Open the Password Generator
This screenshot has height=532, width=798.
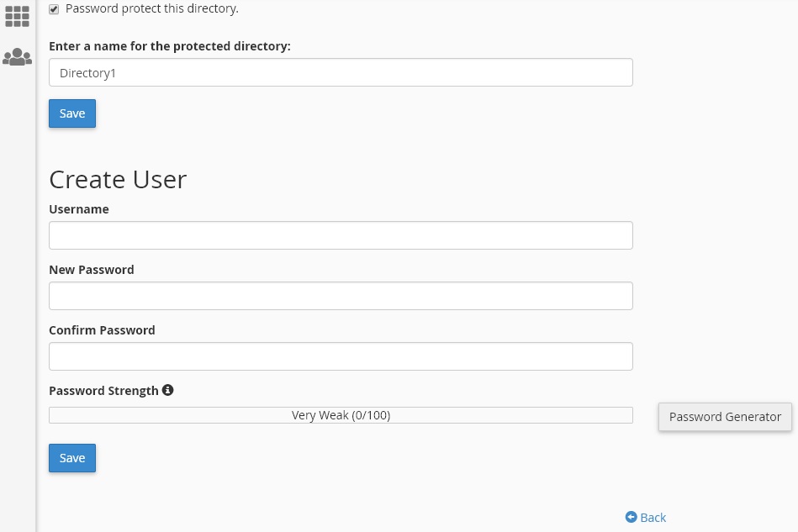point(725,417)
